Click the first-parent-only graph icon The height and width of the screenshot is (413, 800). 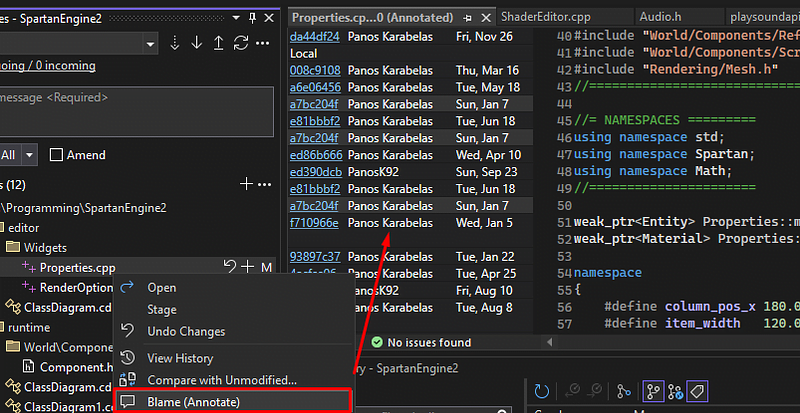point(623,392)
